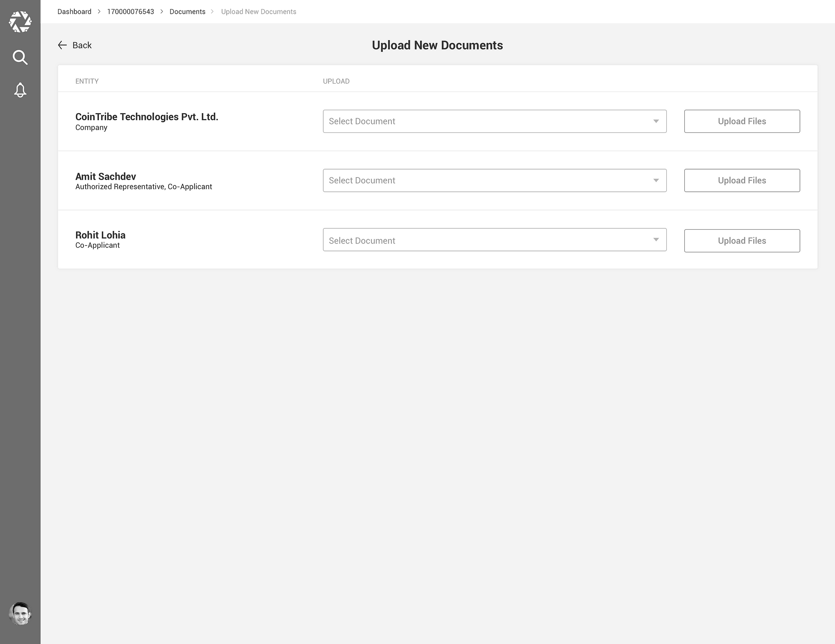The image size is (835, 644).
Task: Click the Company label under CoinTribe
Action: pos(91,127)
